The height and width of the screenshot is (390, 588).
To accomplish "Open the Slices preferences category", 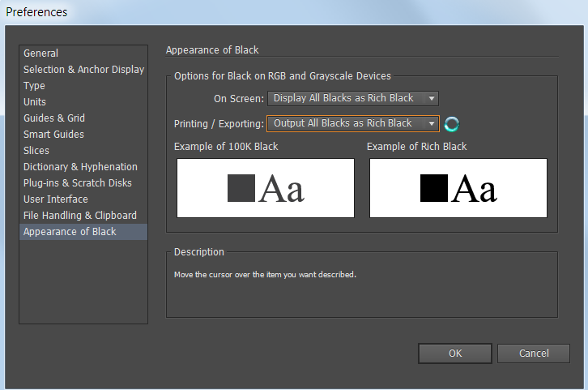I will (83, 150).
